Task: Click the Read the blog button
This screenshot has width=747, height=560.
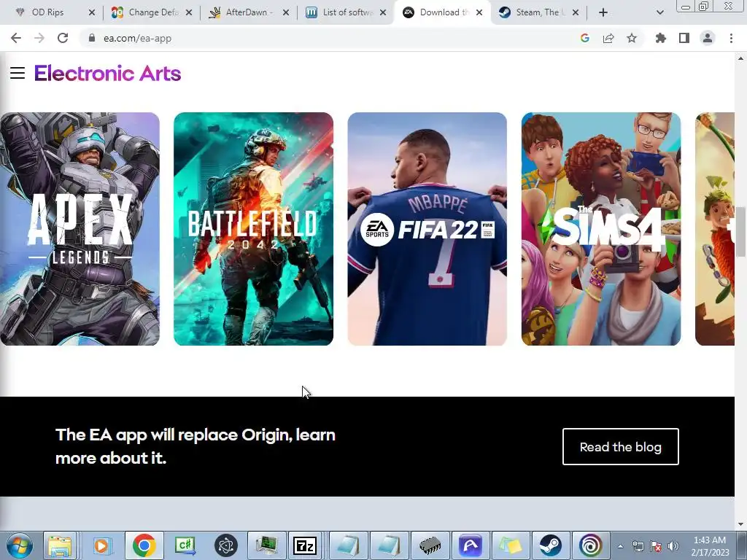Action: coord(621,447)
